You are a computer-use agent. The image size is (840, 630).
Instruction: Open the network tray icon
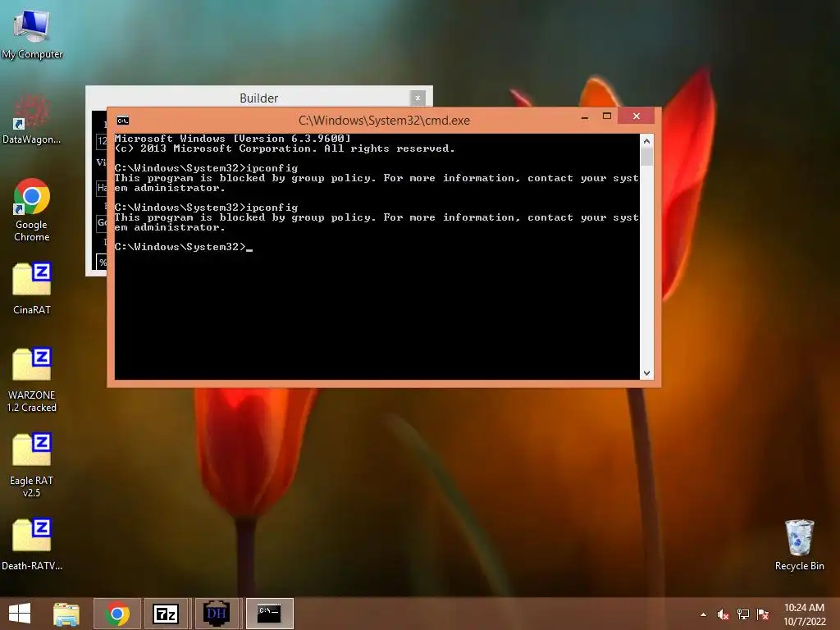743,614
